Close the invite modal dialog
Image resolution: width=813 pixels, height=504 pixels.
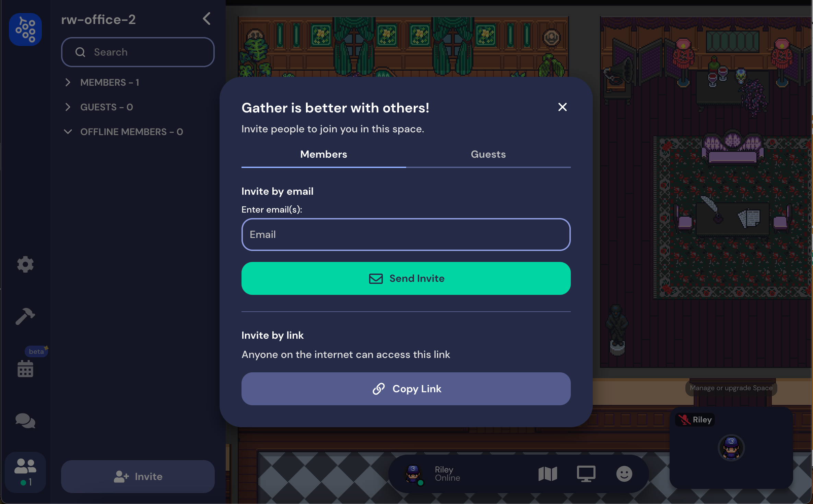[563, 107]
